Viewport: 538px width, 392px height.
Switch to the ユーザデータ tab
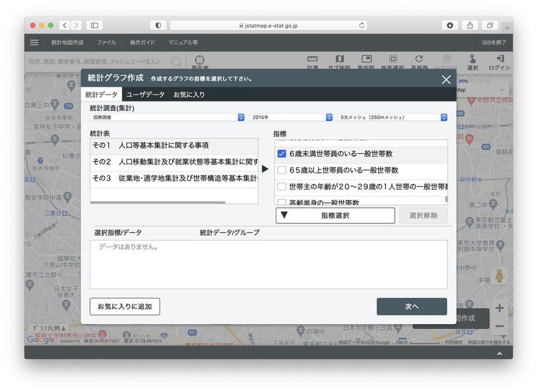coord(145,94)
